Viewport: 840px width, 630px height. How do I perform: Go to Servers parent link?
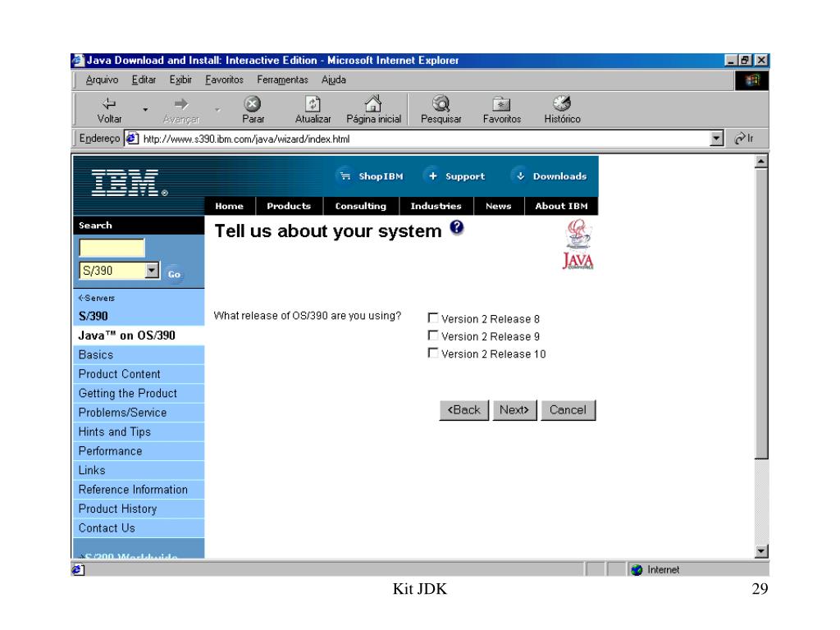click(x=97, y=298)
